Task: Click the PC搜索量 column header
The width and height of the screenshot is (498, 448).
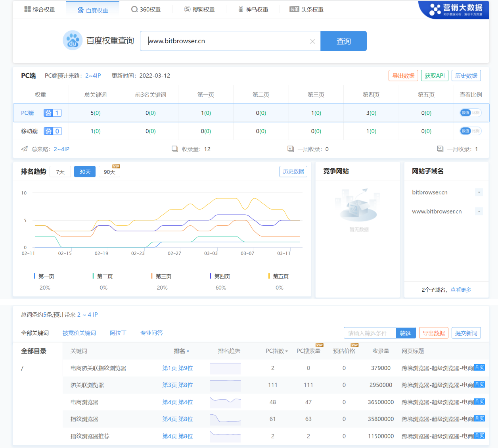Action: point(308,351)
